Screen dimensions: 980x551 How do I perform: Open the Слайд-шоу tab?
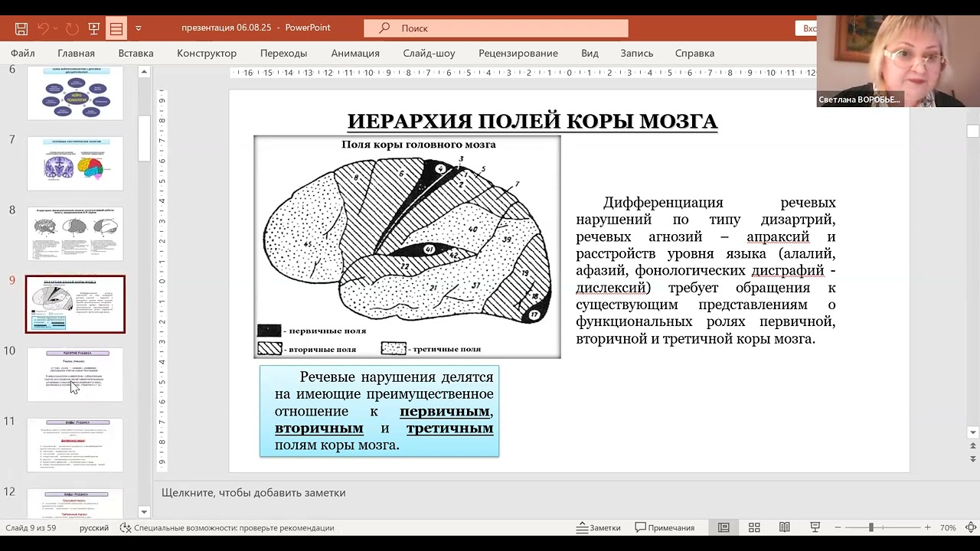(x=429, y=54)
